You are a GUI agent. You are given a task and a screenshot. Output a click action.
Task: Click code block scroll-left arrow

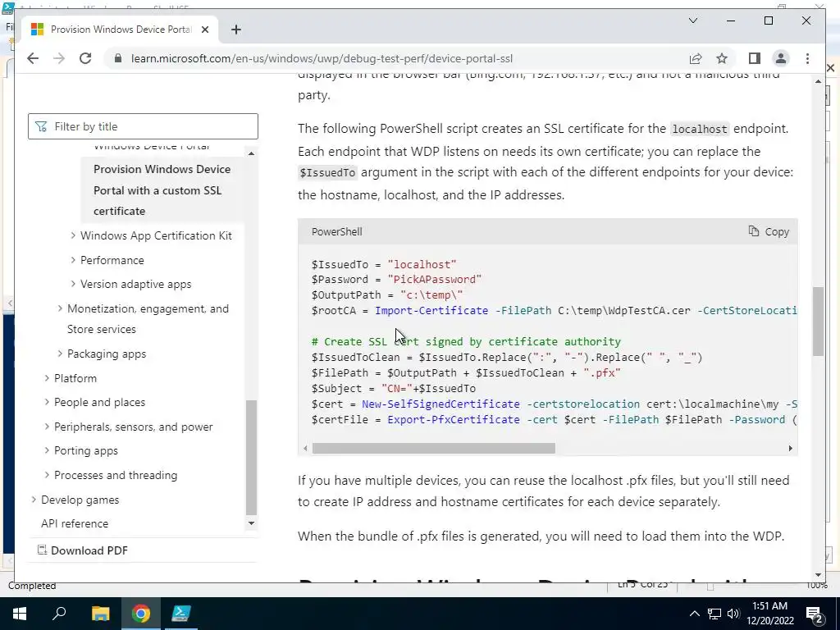(305, 449)
